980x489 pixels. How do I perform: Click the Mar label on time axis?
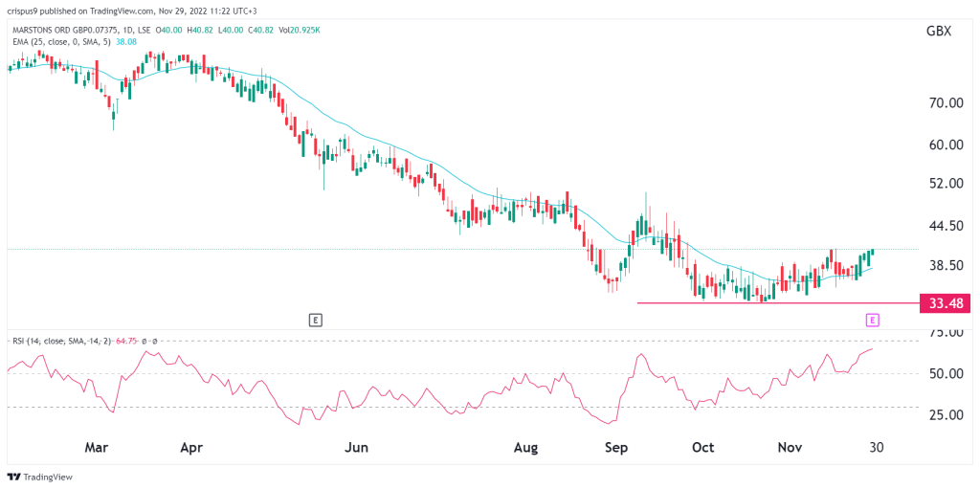(97, 448)
